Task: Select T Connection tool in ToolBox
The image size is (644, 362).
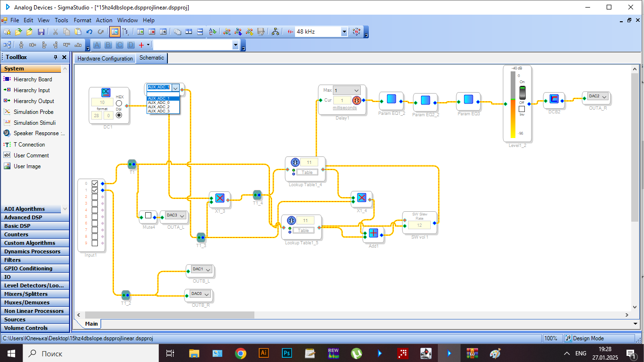Action: 29,145
